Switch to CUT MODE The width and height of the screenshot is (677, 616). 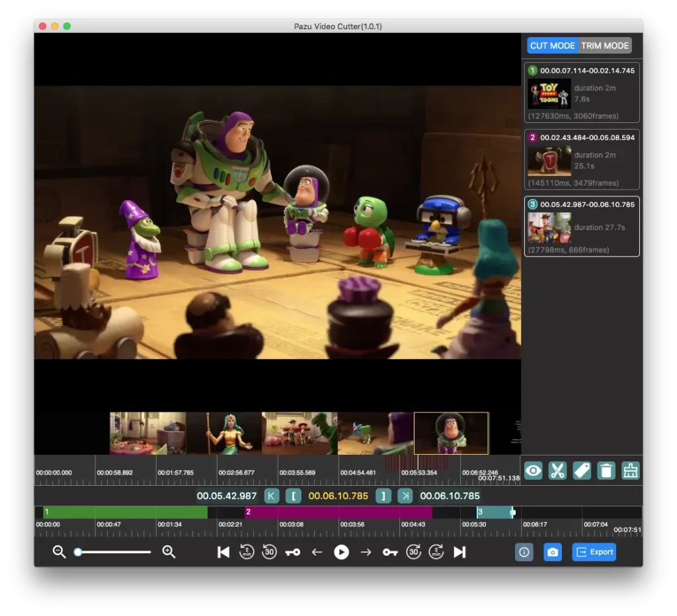[552, 46]
